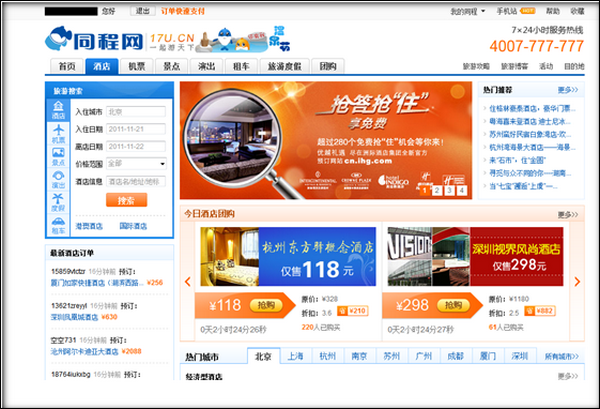Open the 国际酒店 link
Screen dimensions: 600x409
pyautogui.click(x=135, y=227)
